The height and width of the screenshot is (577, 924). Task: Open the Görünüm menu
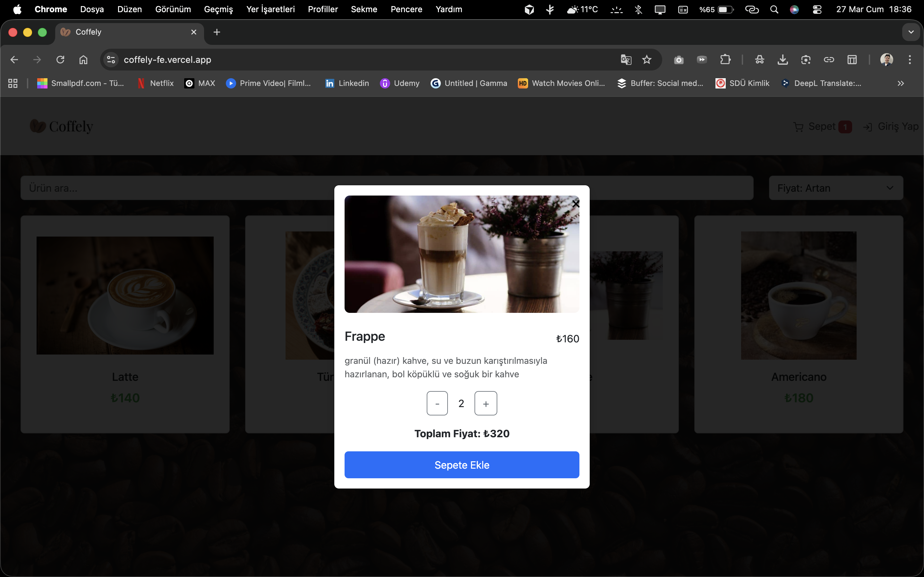(173, 9)
